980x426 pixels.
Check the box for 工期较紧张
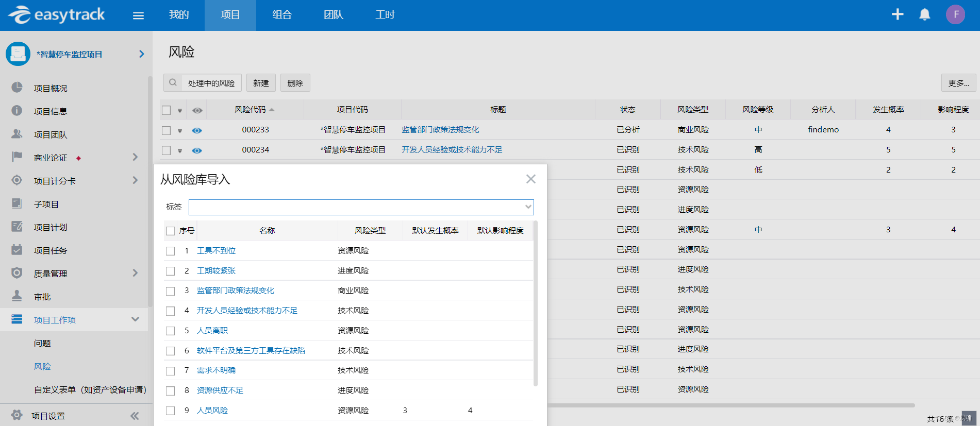coord(171,271)
